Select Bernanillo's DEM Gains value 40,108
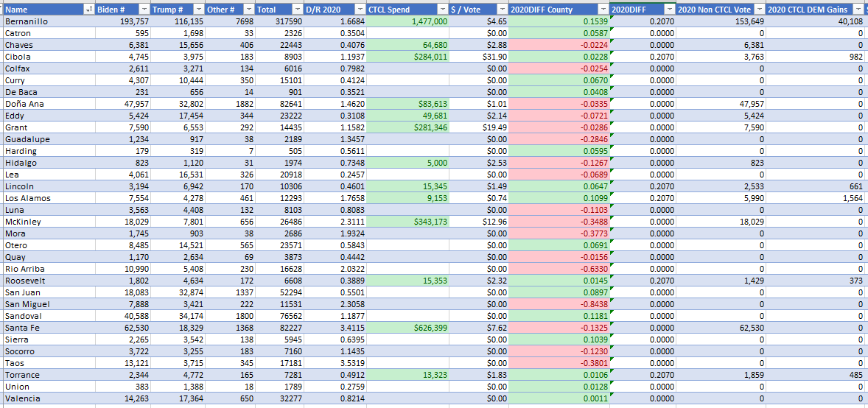This screenshot has height=408, width=868. (x=817, y=21)
